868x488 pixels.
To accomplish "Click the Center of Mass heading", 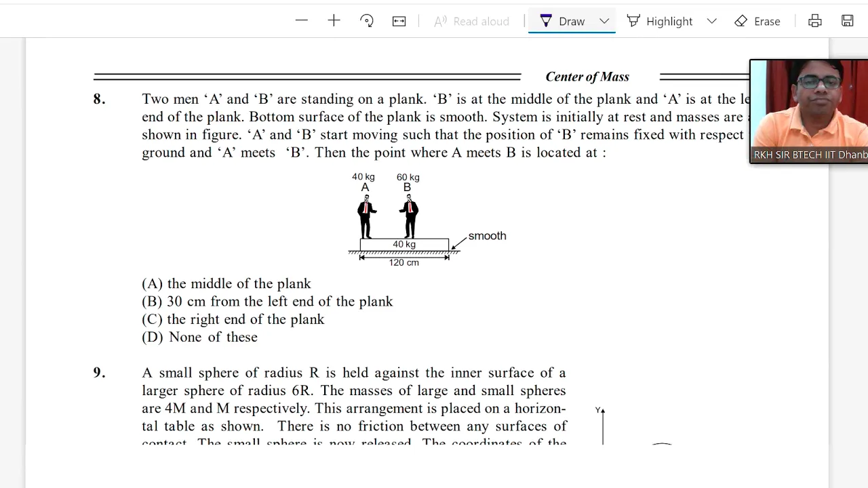I will tap(587, 77).
